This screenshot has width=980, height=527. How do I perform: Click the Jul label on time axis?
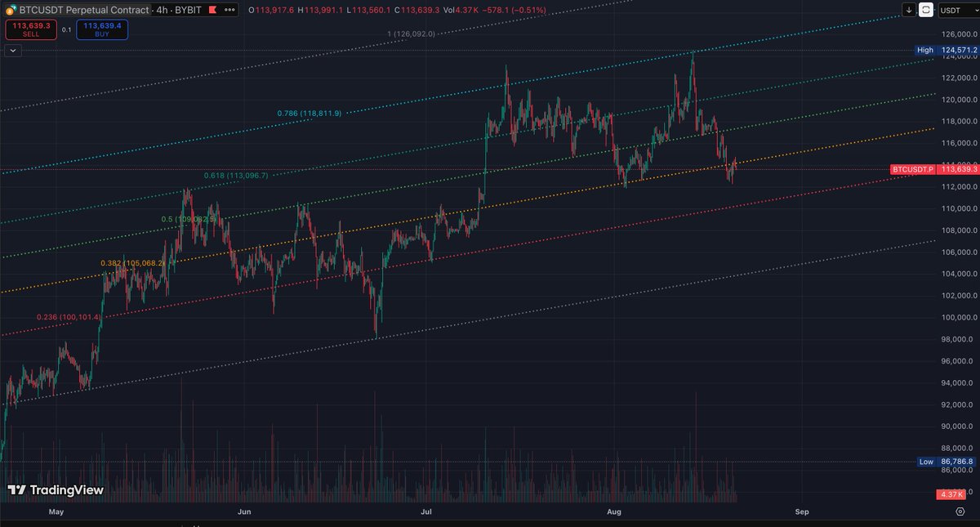tap(426, 511)
